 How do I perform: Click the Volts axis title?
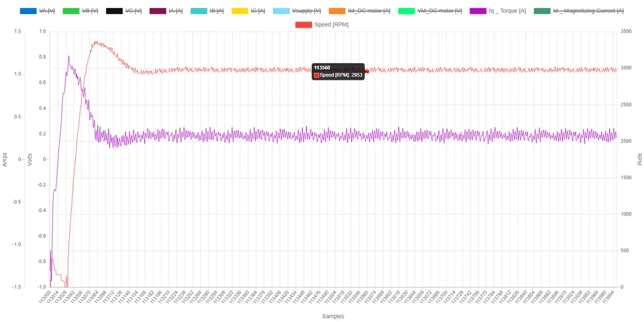tap(30, 160)
